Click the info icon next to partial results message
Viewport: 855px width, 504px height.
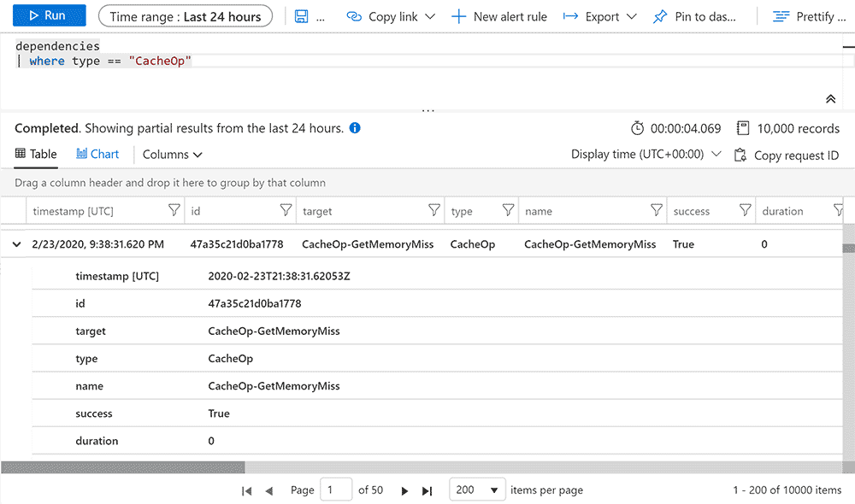355,127
